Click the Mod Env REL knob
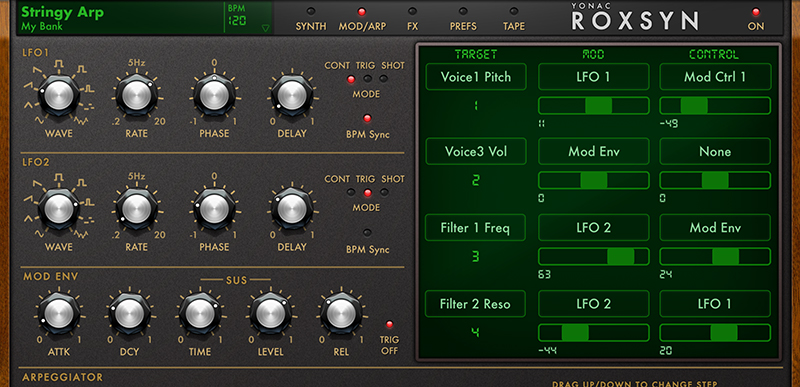Viewport: 800px width, 387px height. (x=341, y=313)
